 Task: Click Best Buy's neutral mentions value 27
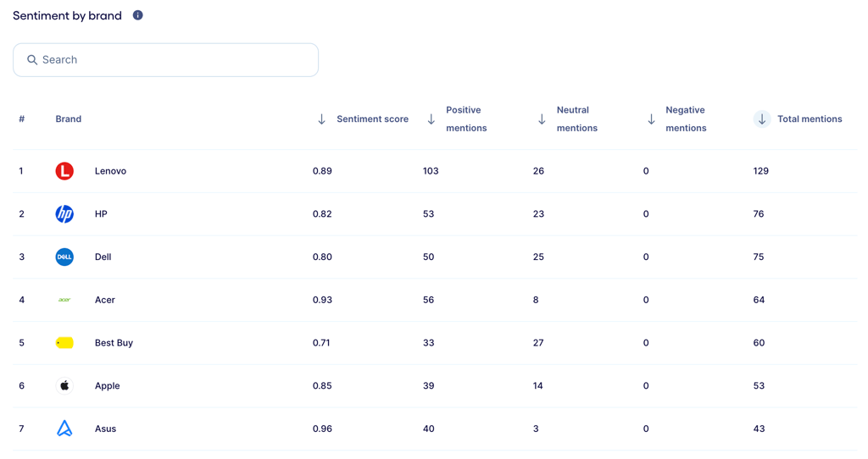tap(538, 343)
